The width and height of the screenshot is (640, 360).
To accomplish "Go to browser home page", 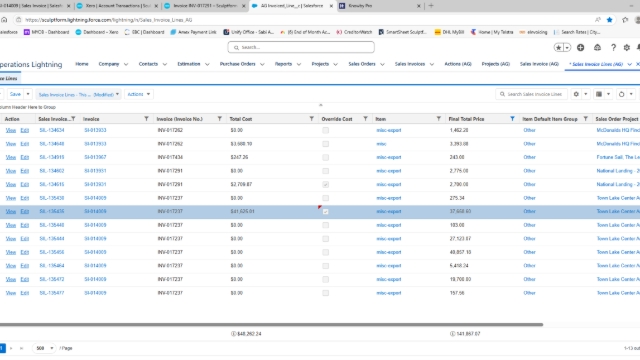I will pos(4,20).
